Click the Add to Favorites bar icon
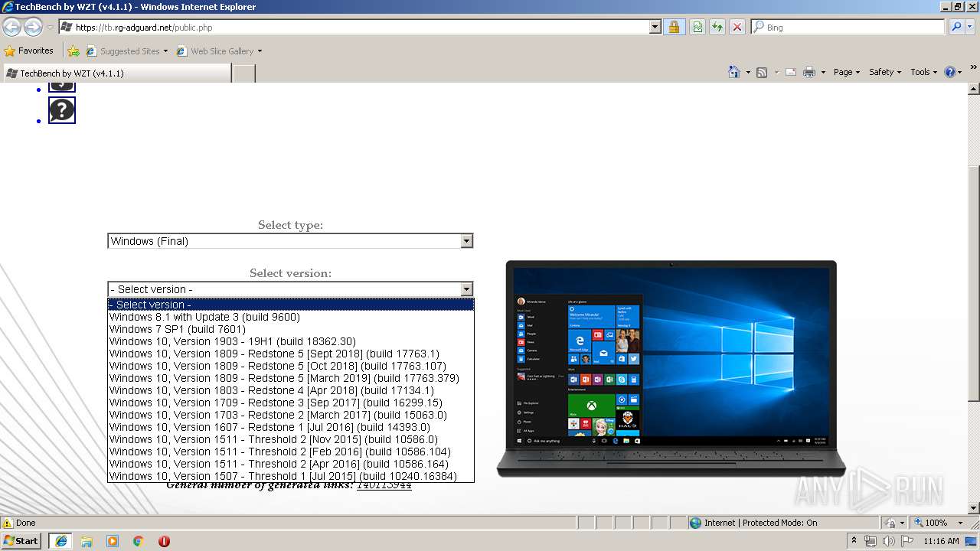This screenshot has height=551, width=980. click(73, 51)
